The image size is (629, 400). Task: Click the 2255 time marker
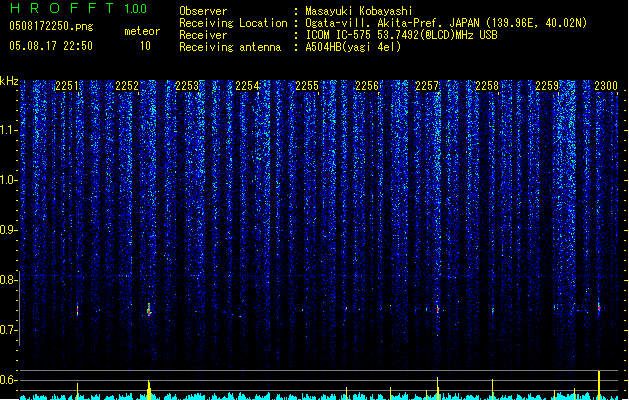(307, 86)
